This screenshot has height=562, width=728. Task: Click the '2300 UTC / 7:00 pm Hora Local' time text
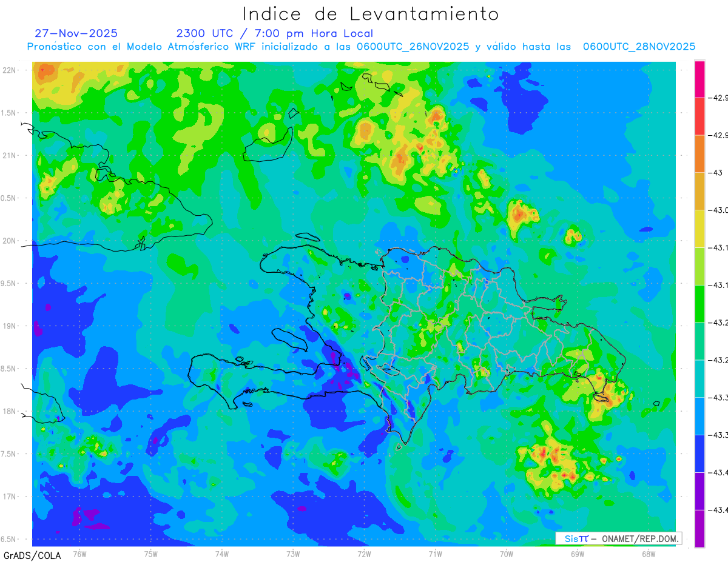coord(274,33)
